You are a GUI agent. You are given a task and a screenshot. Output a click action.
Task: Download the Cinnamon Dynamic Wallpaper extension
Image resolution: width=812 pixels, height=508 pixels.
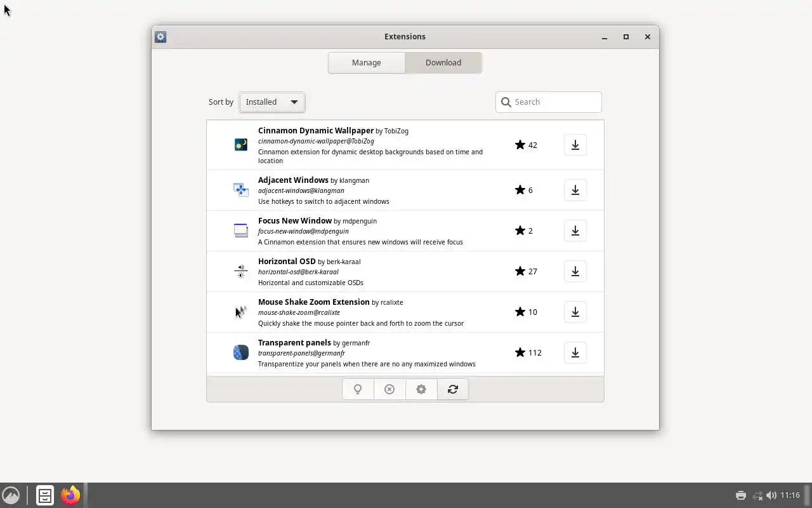(x=575, y=145)
